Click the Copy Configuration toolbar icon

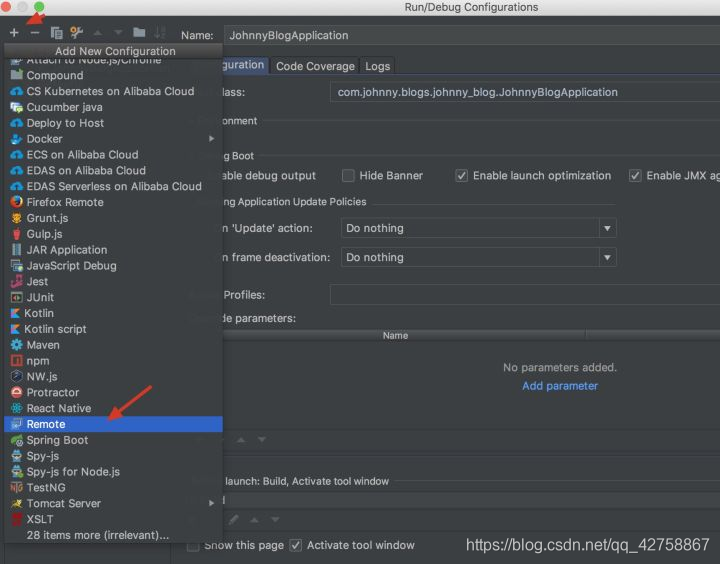(x=56, y=33)
